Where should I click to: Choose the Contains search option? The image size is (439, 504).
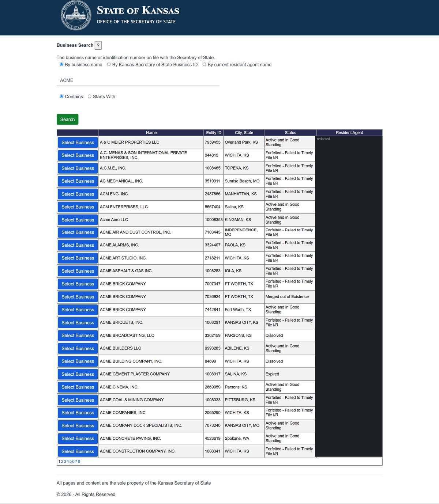[x=61, y=96]
